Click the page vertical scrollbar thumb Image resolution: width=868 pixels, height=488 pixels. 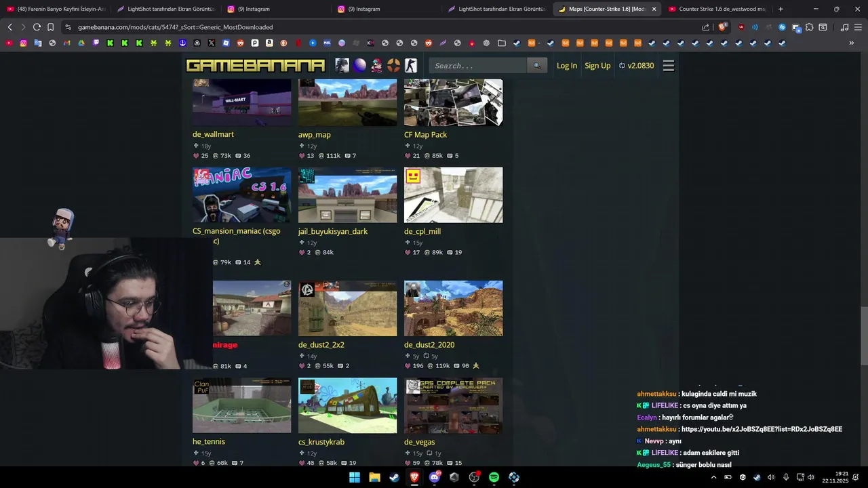coord(863,336)
